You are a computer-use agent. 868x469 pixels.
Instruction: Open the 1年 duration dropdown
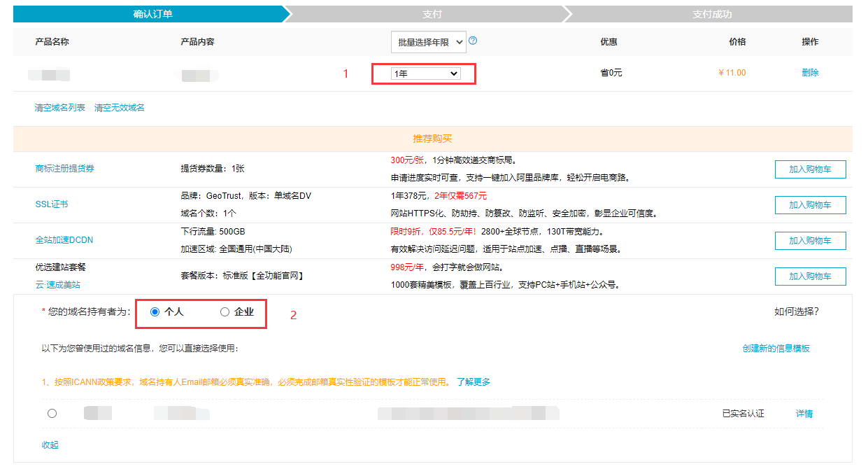pyautogui.click(x=426, y=73)
